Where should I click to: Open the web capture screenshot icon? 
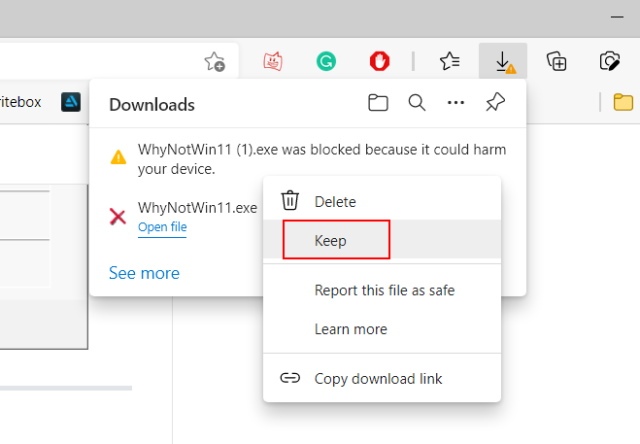(x=610, y=62)
